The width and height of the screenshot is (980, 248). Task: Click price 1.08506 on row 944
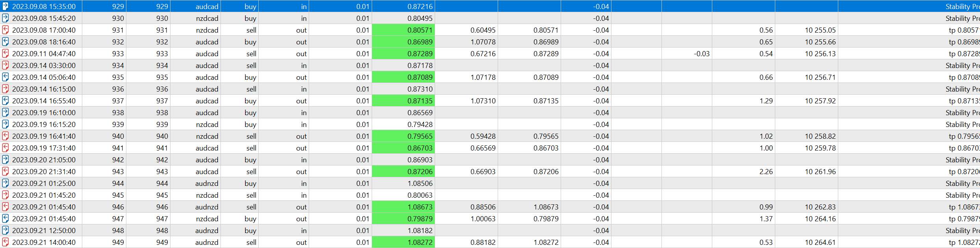(420, 184)
